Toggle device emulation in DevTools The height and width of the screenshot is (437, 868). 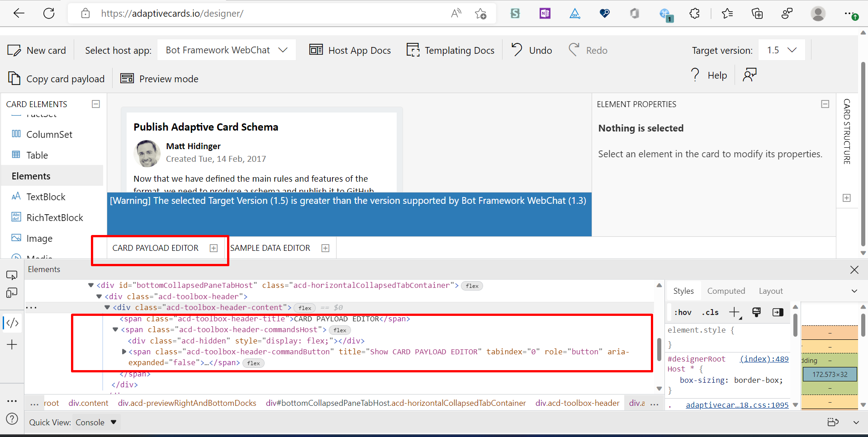pyautogui.click(x=12, y=293)
